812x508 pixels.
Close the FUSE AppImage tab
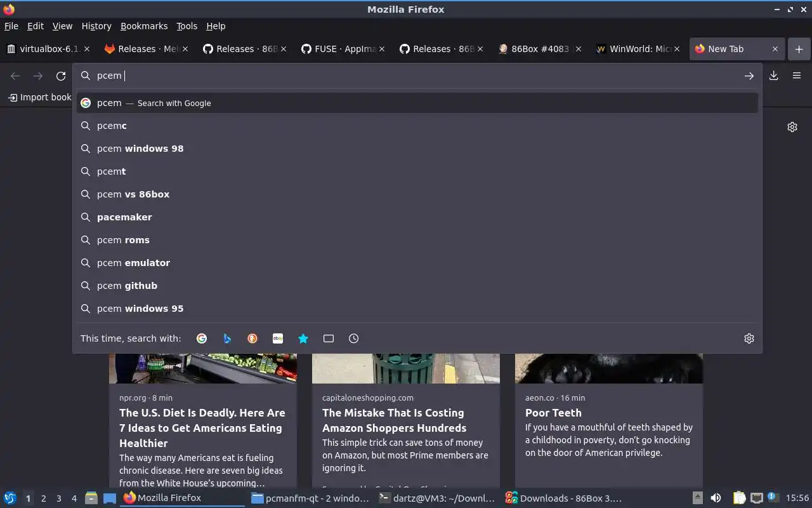pyautogui.click(x=382, y=49)
